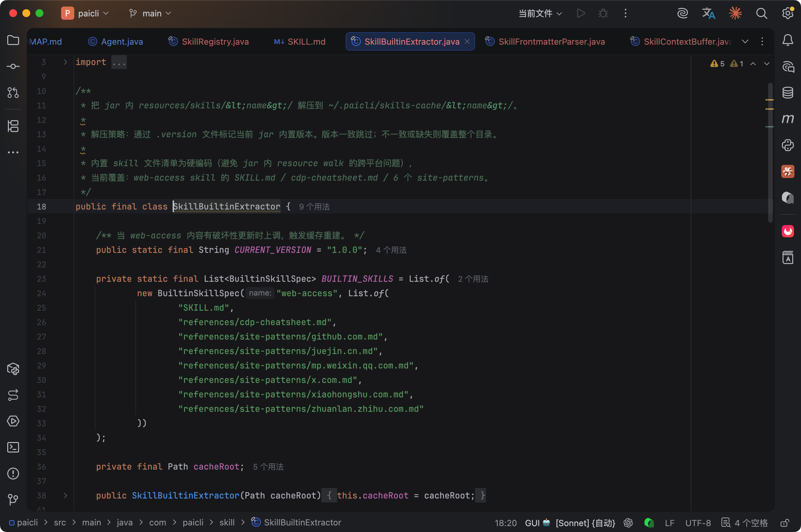Run the current file

pos(581,13)
